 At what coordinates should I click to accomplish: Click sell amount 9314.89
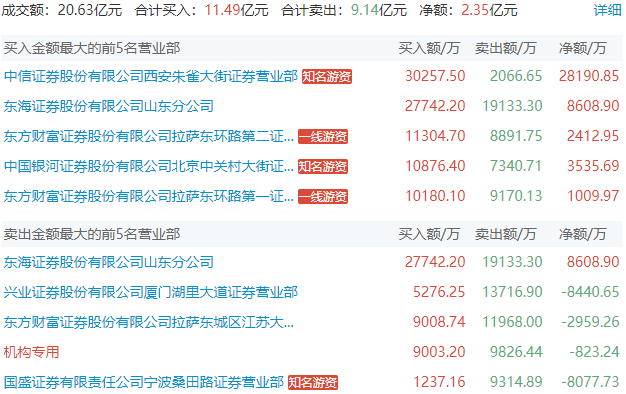click(x=516, y=382)
